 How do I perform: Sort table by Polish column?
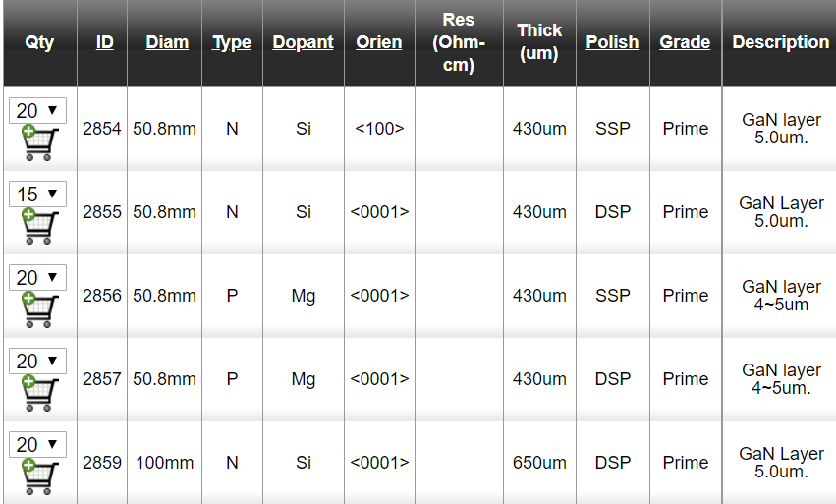pos(612,42)
